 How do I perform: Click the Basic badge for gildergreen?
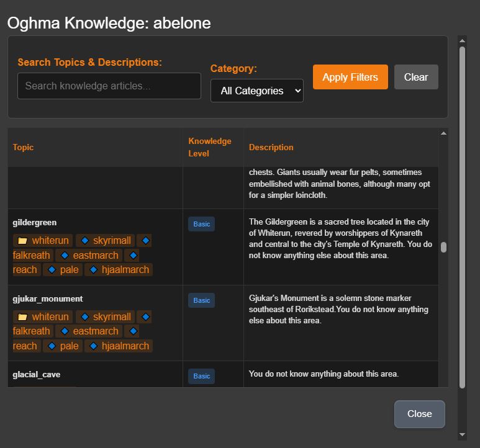pyautogui.click(x=201, y=224)
